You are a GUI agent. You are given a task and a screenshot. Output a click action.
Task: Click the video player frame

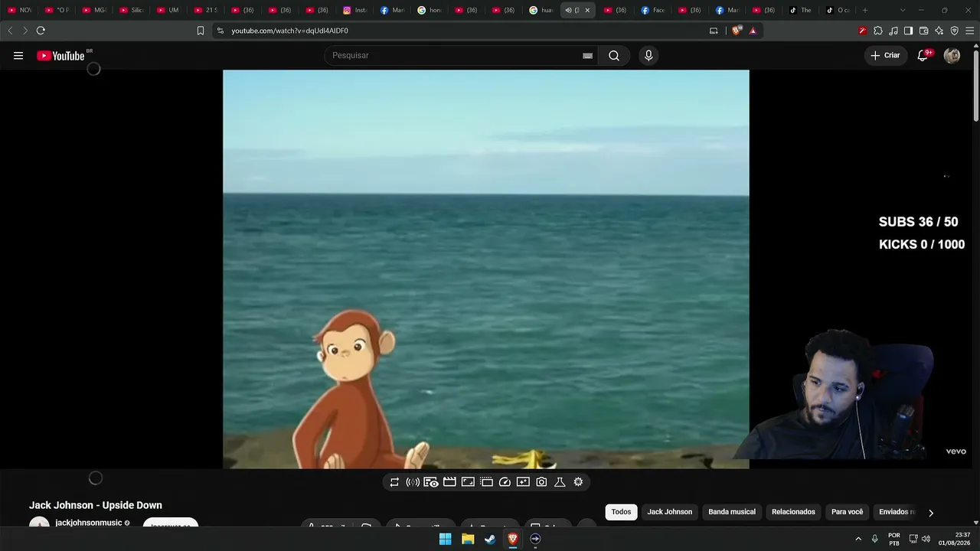point(486,269)
